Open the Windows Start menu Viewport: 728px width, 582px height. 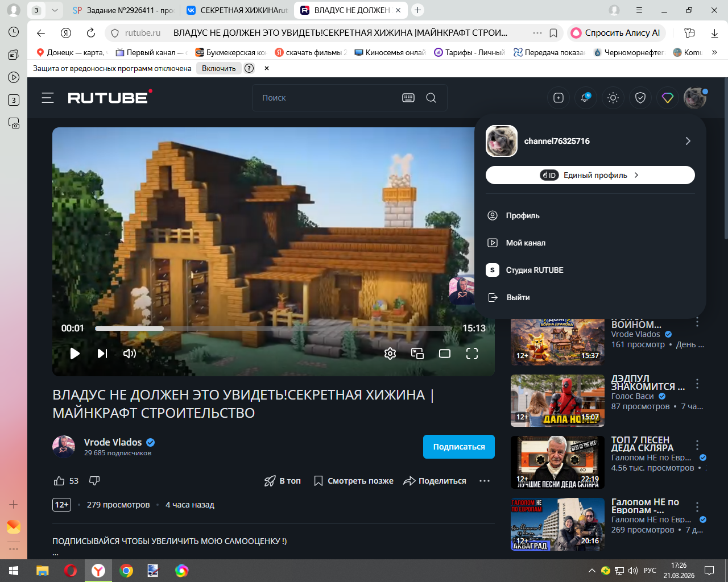coord(14,571)
